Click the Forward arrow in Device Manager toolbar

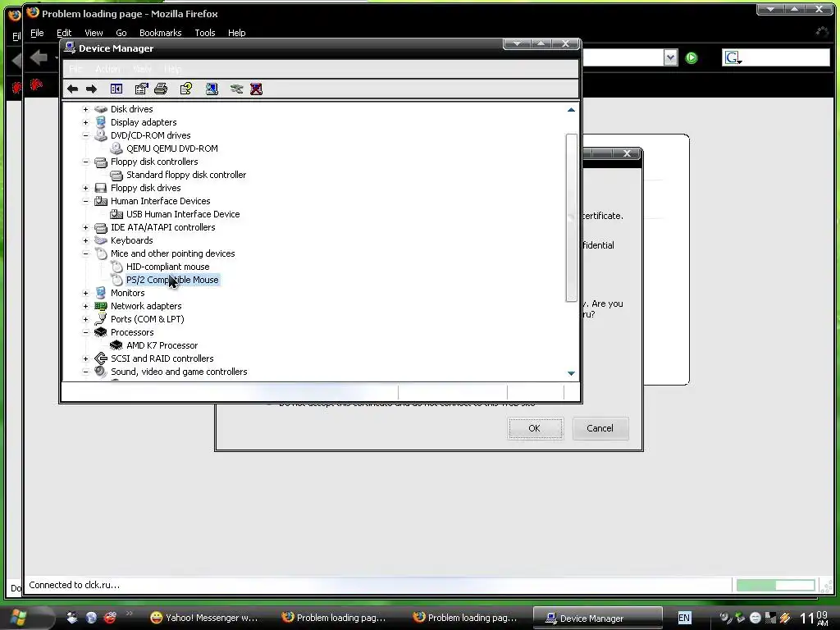tap(92, 89)
